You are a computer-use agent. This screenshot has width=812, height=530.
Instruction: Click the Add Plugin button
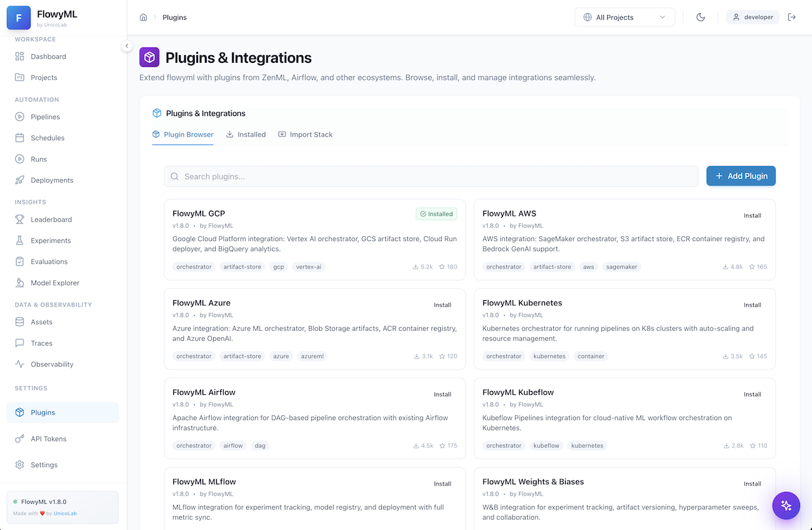[740, 176]
